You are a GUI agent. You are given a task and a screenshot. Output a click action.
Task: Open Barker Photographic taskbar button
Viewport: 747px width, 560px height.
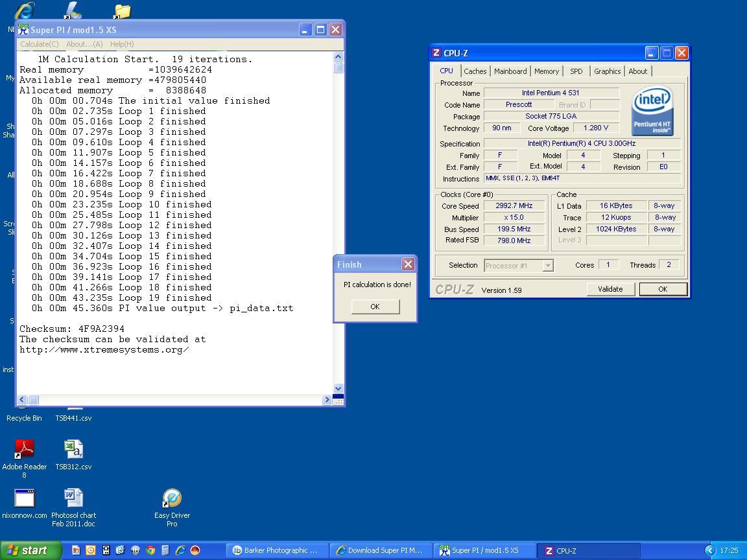tap(276, 550)
